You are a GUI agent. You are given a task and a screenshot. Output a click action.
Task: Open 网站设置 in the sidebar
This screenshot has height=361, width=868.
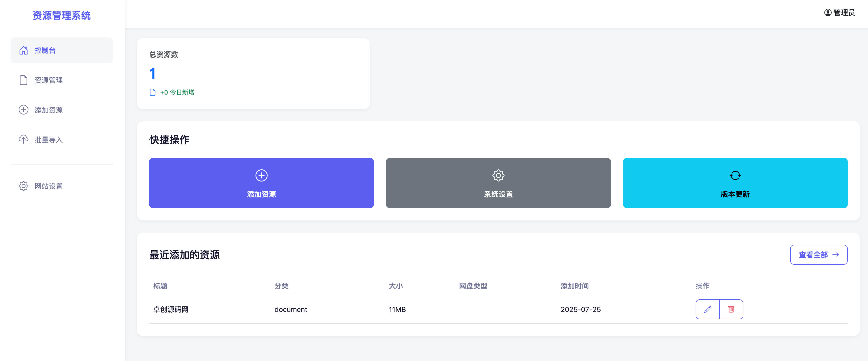pyautogui.click(x=61, y=186)
